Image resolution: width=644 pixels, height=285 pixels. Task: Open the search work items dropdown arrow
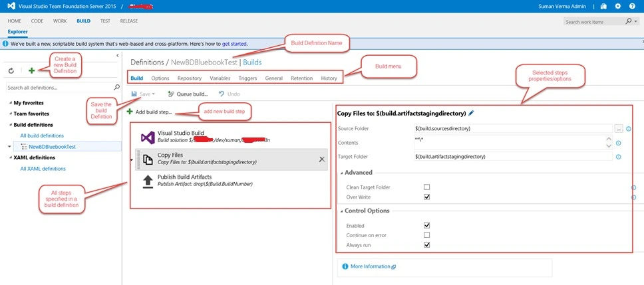click(635, 21)
